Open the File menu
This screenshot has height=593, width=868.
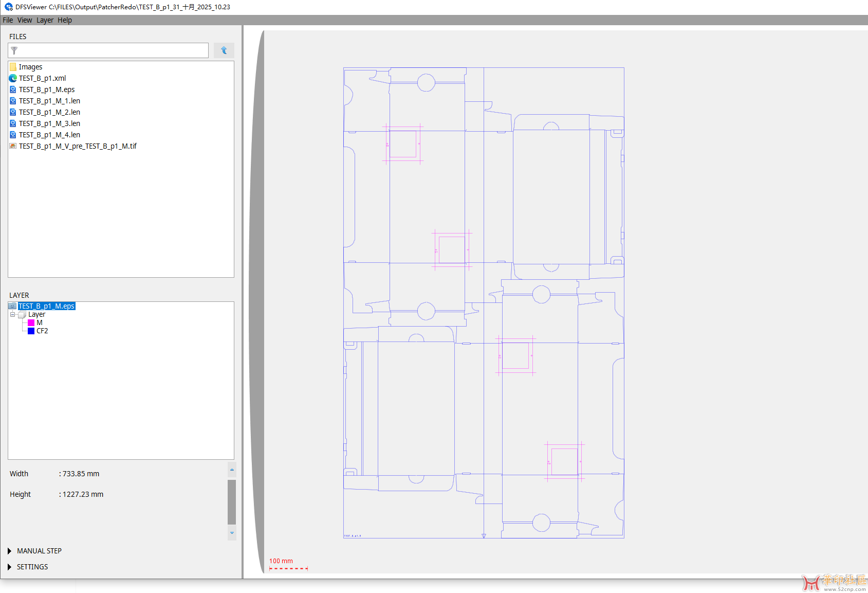coord(8,20)
